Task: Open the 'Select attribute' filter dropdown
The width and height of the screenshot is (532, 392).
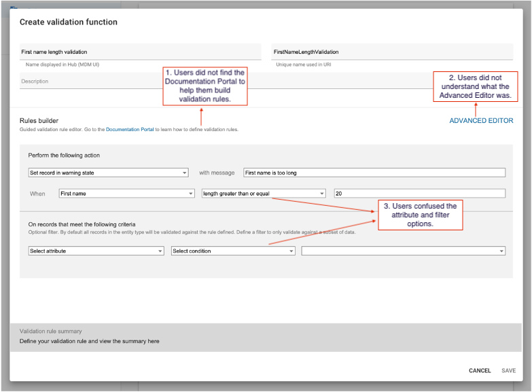Action: (96, 251)
